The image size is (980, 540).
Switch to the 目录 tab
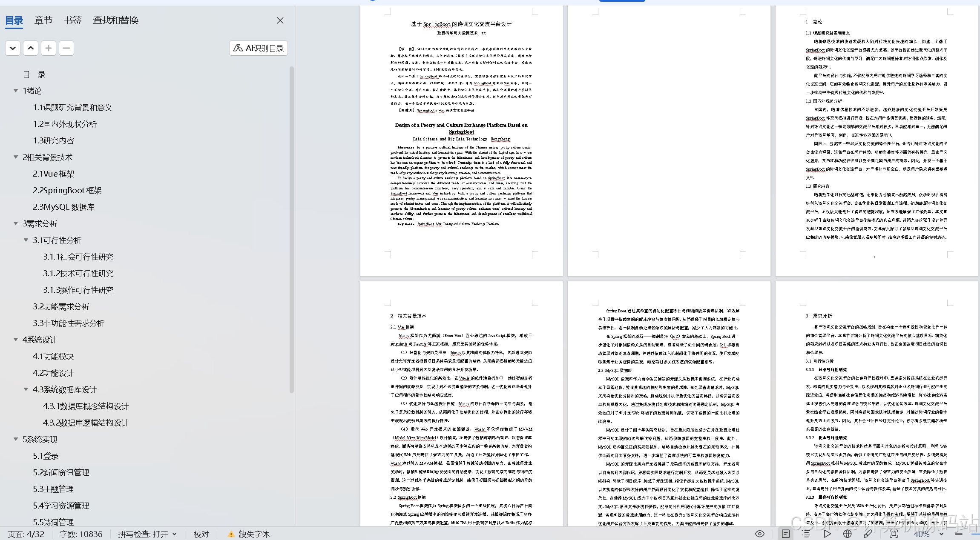point(14,20)
